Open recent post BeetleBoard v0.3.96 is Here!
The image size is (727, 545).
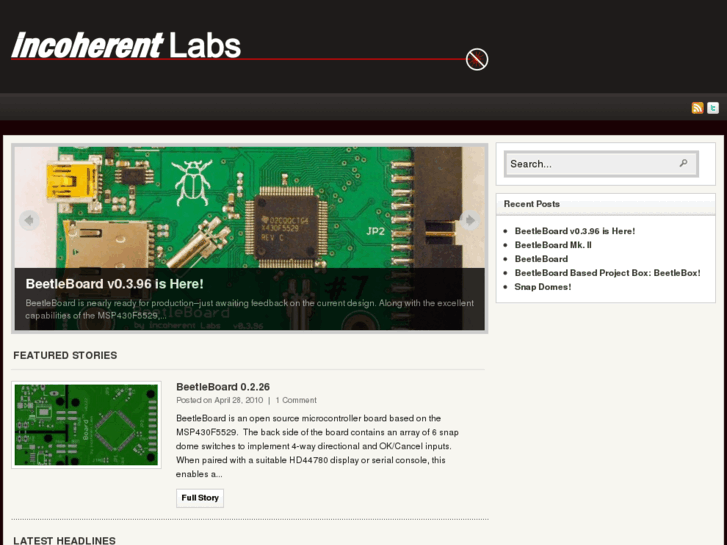point(575,231)
